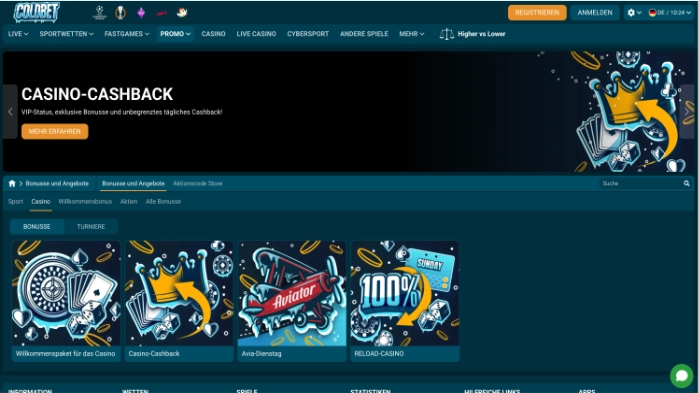
Task: Show the next banner slide
Action: (687, 112)
